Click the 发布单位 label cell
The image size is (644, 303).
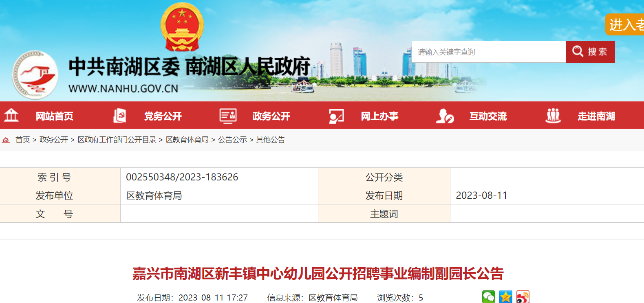pos(60,195)
